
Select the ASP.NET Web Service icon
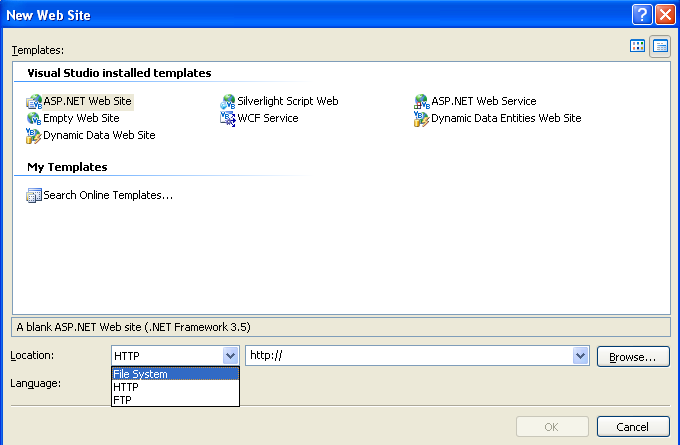tap(422, 101)
